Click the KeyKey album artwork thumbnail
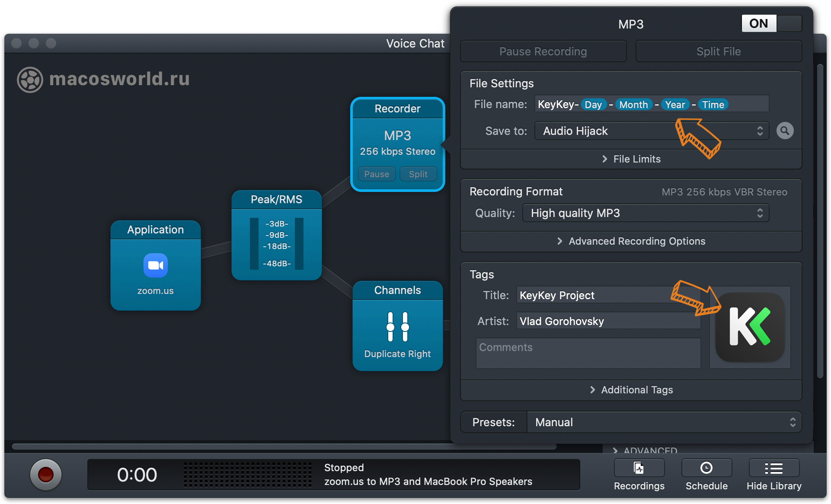The height and width of the screenshot is (504, 831). [x=750, y=327]
